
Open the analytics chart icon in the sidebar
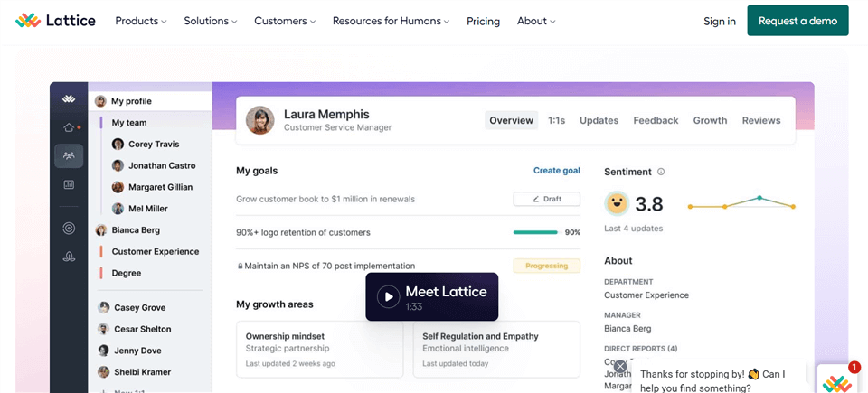pos(69,184)
